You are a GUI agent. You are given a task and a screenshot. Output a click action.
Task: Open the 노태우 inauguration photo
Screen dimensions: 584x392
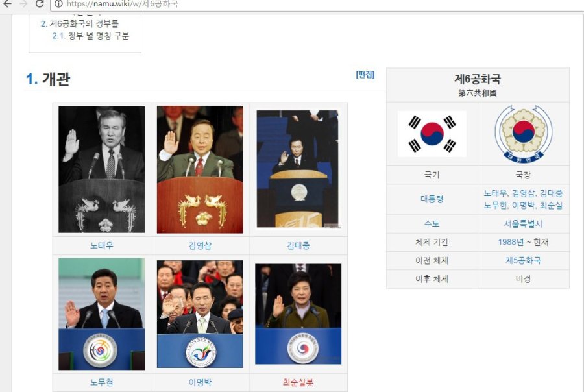pyautogui.click(x=102, y=169)
